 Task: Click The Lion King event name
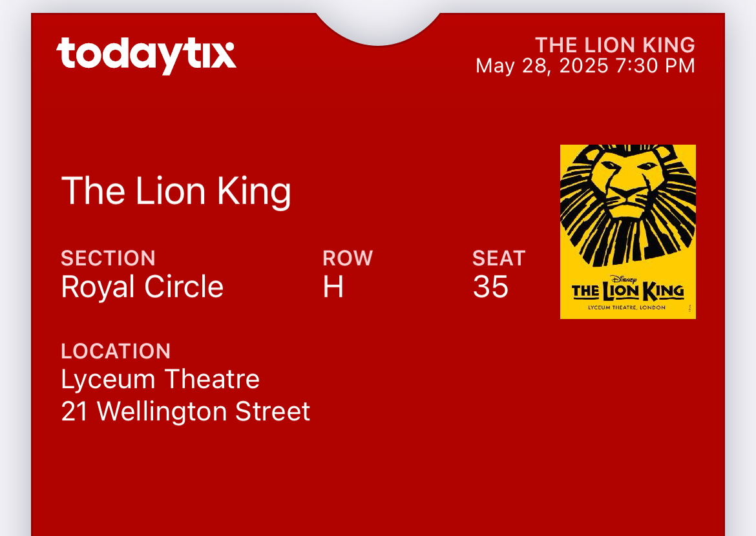[x=176, y=191]
